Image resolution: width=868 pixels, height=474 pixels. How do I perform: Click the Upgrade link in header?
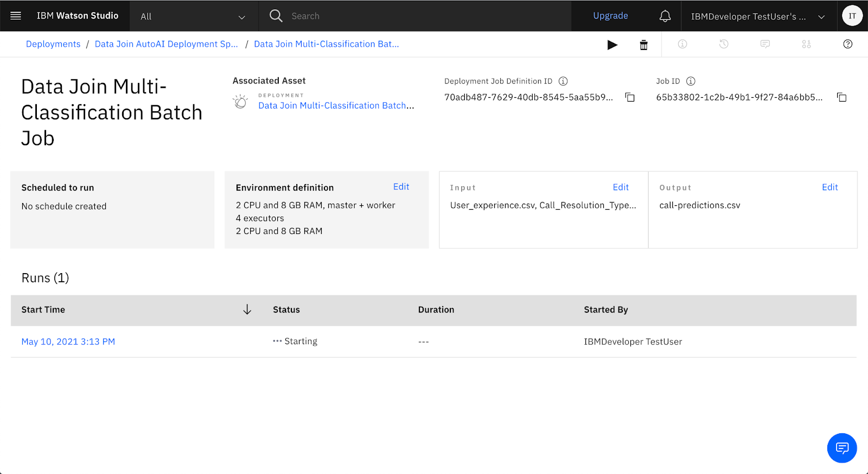610,16
